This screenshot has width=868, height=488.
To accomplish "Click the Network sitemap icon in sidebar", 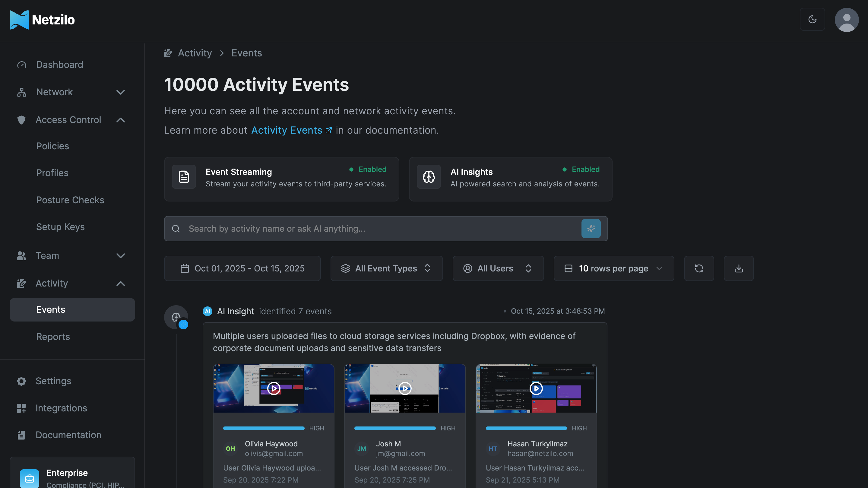I will (21, 92).
